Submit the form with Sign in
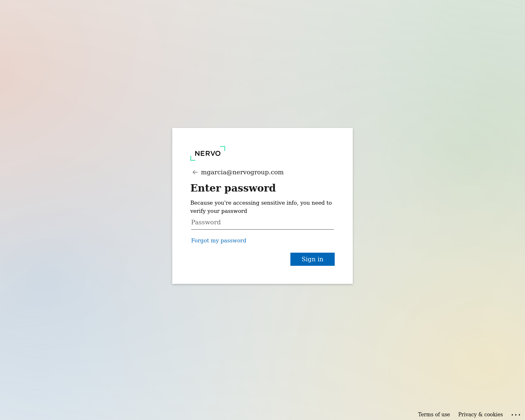 tap(313, 259)
